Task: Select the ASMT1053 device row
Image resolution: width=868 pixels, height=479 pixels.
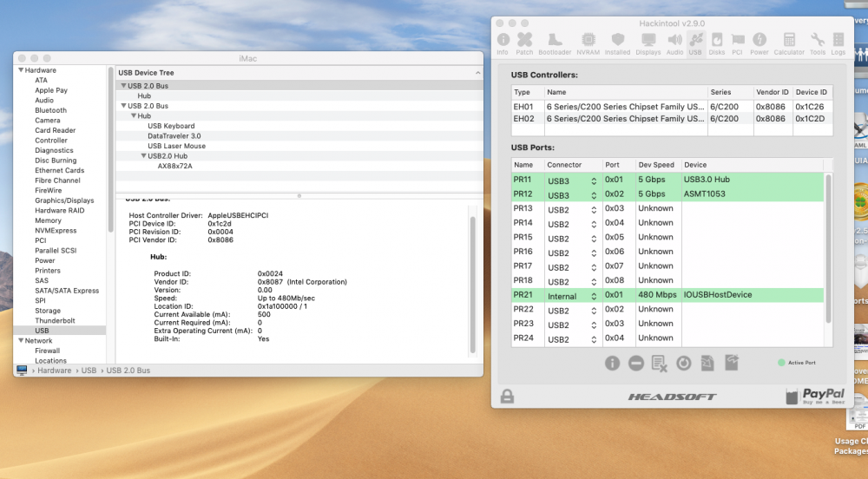Action: click(x=667, y=194)
